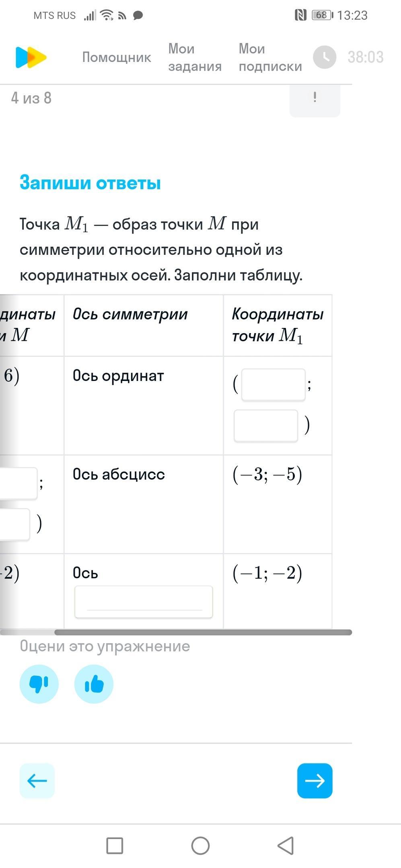The width and height of the screenshot is (401, 868).
Task: Go to next task arrow
Action: 315,781
